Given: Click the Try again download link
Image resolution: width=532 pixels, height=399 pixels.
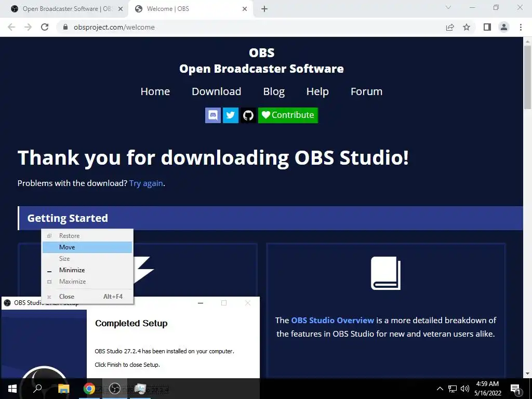Looking at the screenshot, I should pos(146,183).
